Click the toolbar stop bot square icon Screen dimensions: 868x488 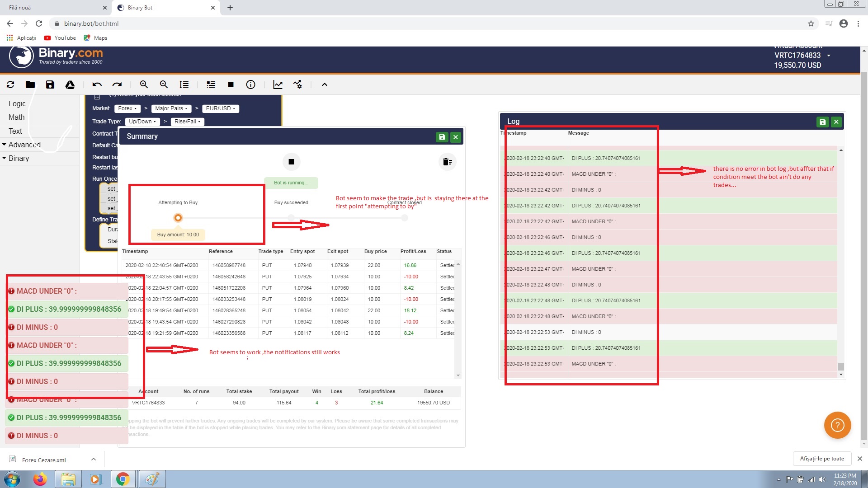231,84
